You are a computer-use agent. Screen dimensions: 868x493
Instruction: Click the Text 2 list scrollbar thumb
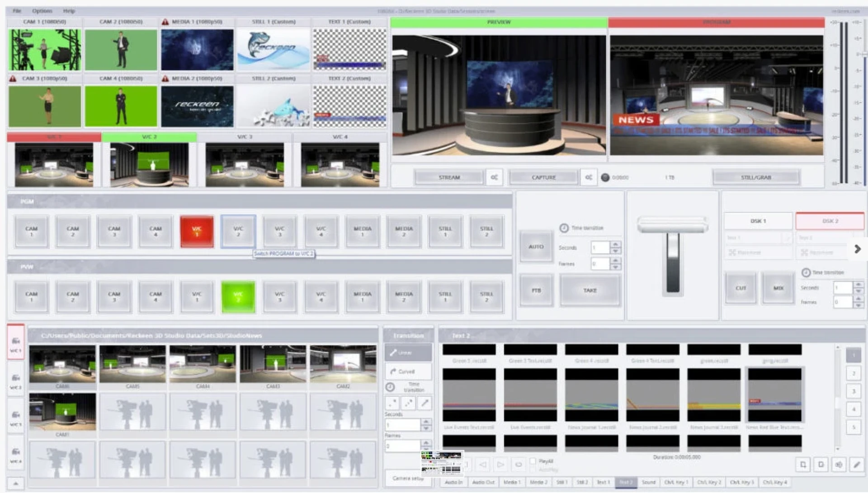coord(837,402)
